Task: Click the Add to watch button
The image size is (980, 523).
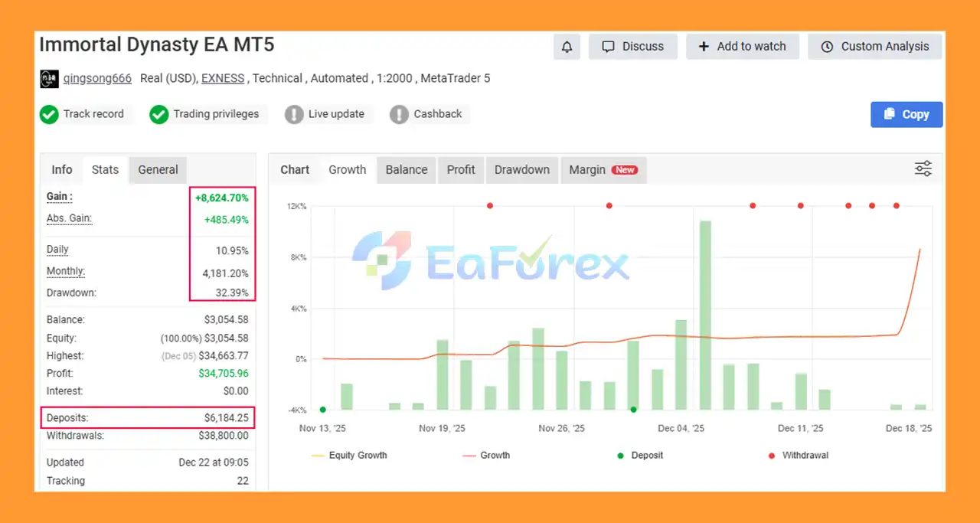Action: pyautogui.click(x=742, y=47)
